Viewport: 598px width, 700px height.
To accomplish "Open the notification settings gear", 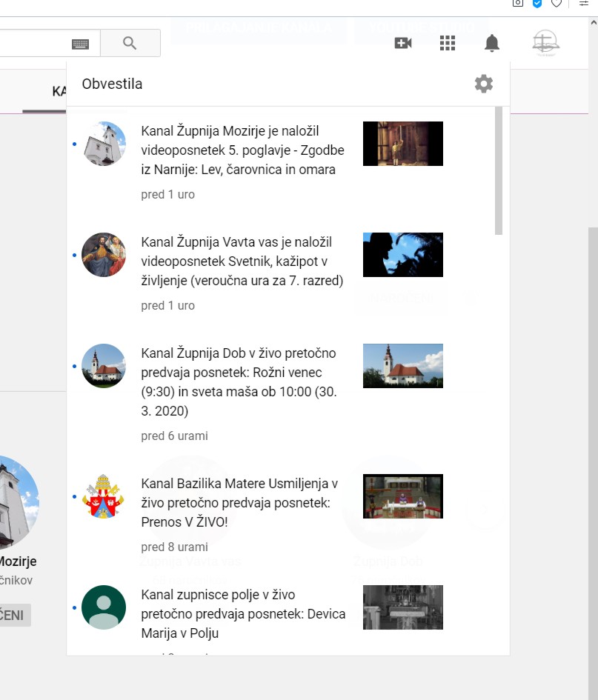I will [x=483, y=84].
